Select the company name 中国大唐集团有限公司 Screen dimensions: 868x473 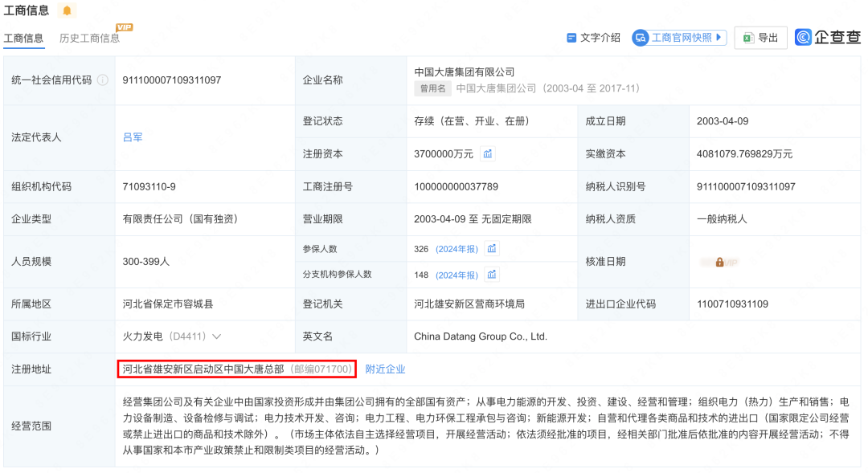(465, 72)
